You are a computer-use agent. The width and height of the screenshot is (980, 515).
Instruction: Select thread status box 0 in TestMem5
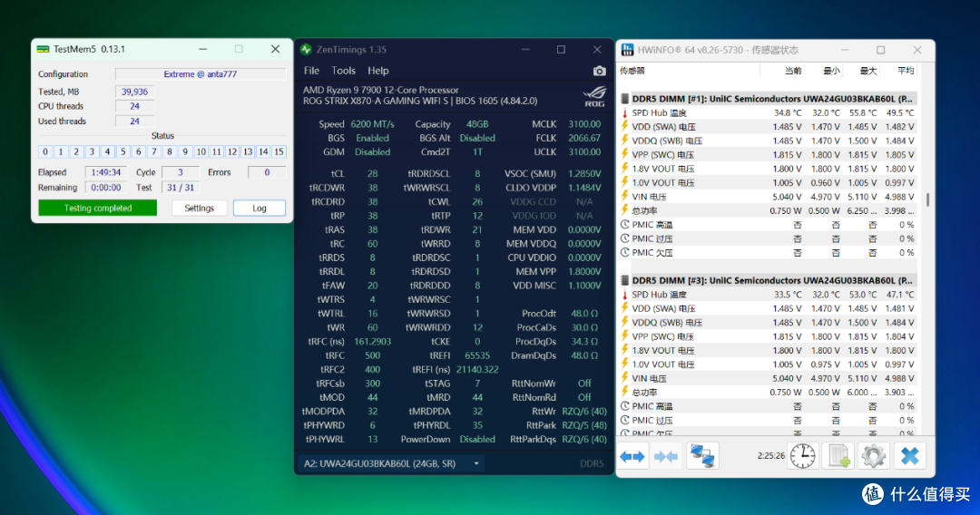45,151
